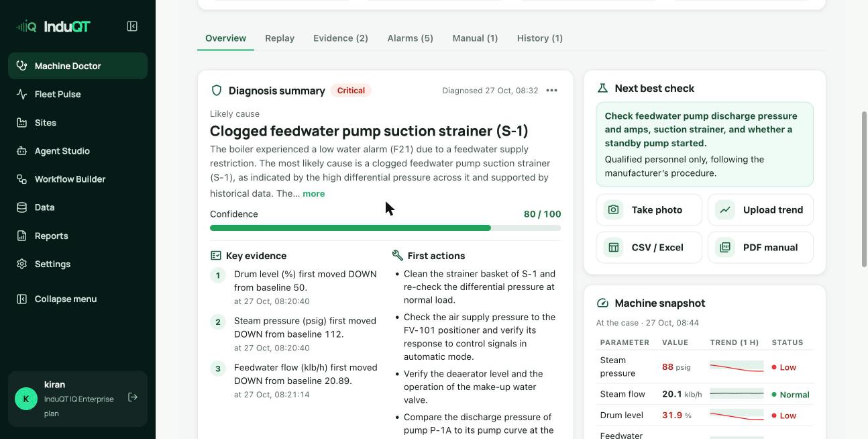Click the Data database icon
The height and width of the screenshot is (439, 868).
tap(22, 207)
